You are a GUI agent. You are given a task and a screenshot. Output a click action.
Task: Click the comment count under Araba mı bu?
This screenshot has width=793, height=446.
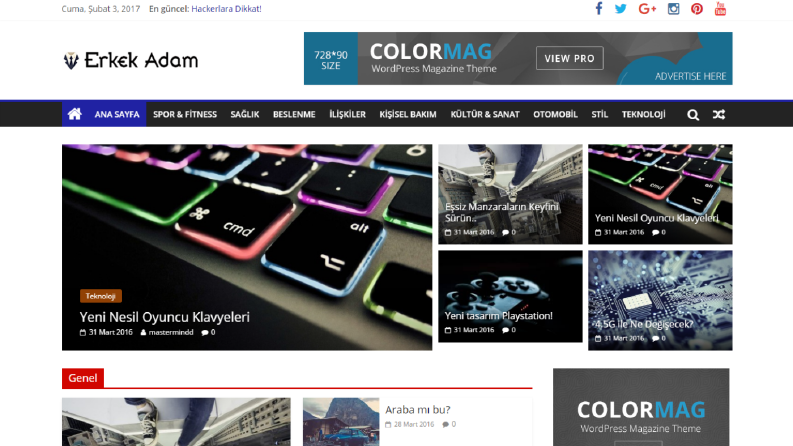click(x=449, y=424)
